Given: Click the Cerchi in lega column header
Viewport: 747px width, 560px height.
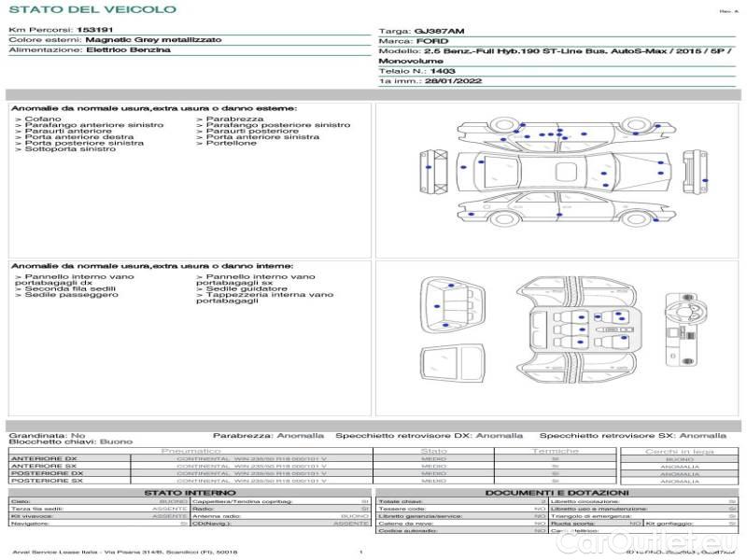Looking at the screenshot, I should coord(679,451).
